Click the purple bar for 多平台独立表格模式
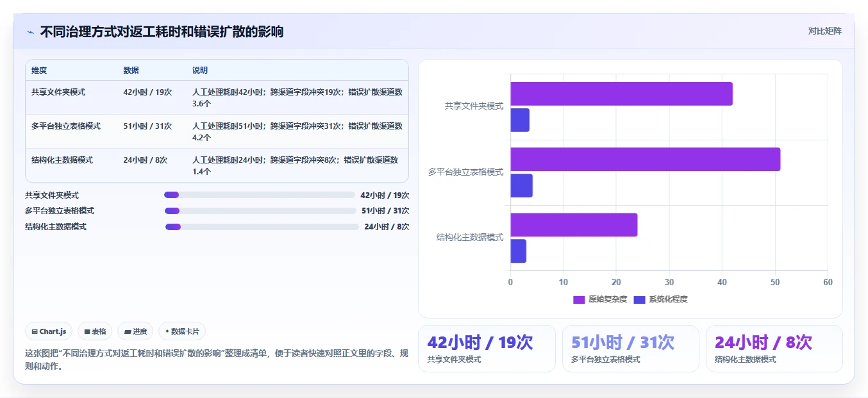The width and height of the screenshot is (868, 398). click(x=645, y=159)
